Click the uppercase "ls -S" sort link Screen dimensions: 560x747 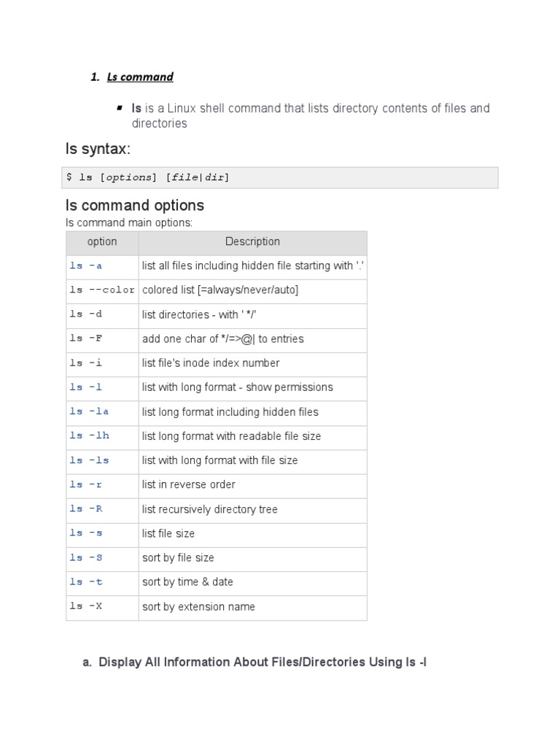pyautogui.click(x=86, y=558)
